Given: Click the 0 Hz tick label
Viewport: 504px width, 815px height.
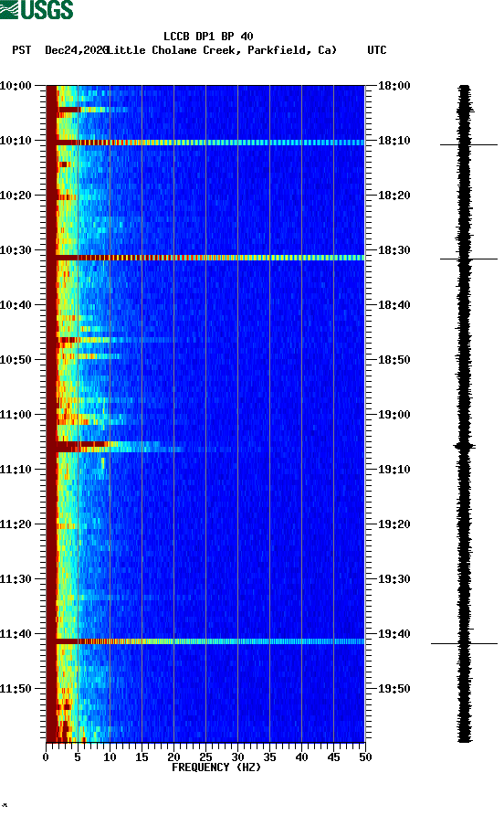Looking at the screenshot, I should click(46, 757).
